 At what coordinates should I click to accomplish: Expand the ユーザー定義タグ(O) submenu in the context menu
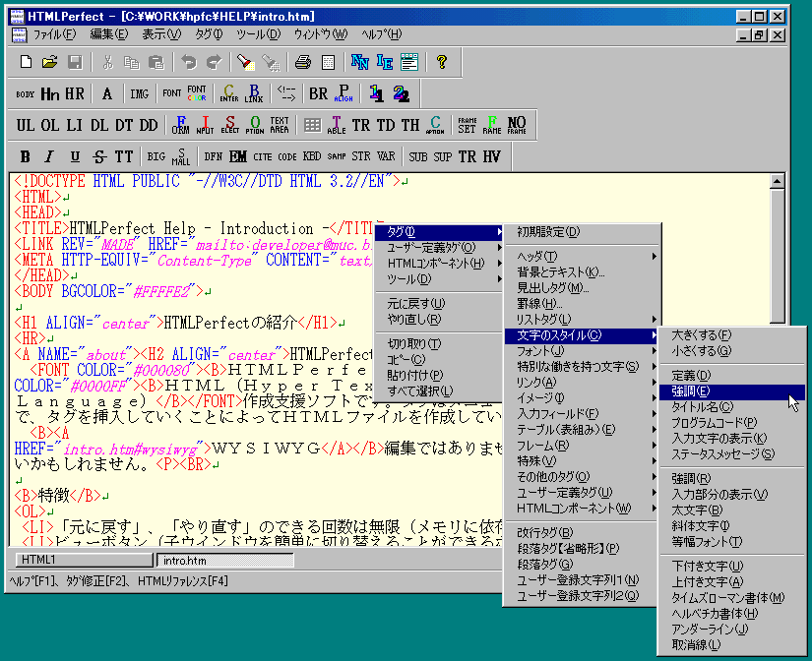(438, 248)
